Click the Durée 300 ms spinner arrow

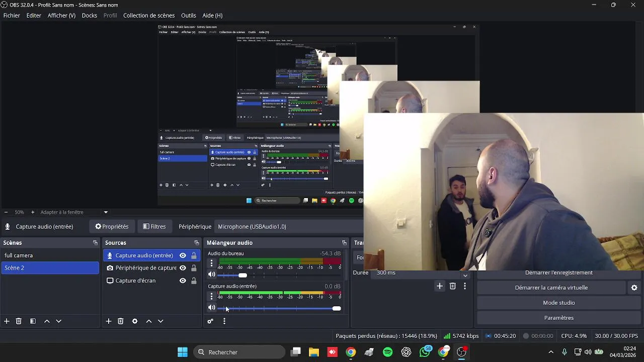[x=465, y=275]
